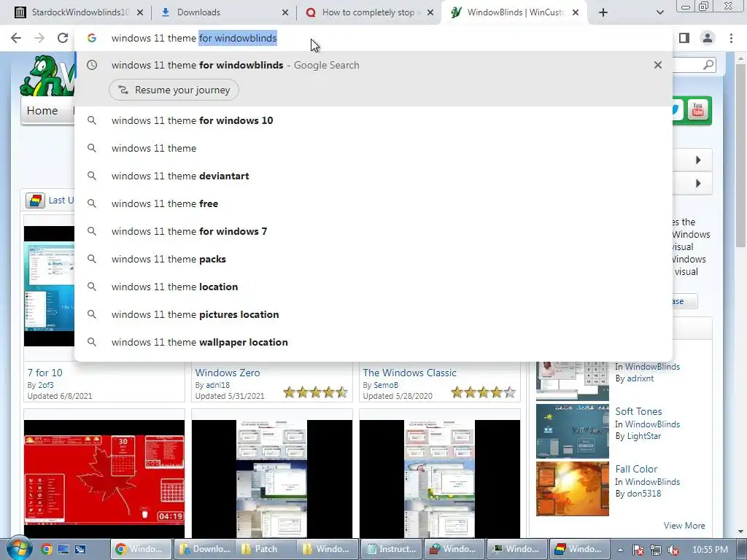747x560 pixels.
Task: Open author LightStar's profile
Action: [x=643, y=436]
